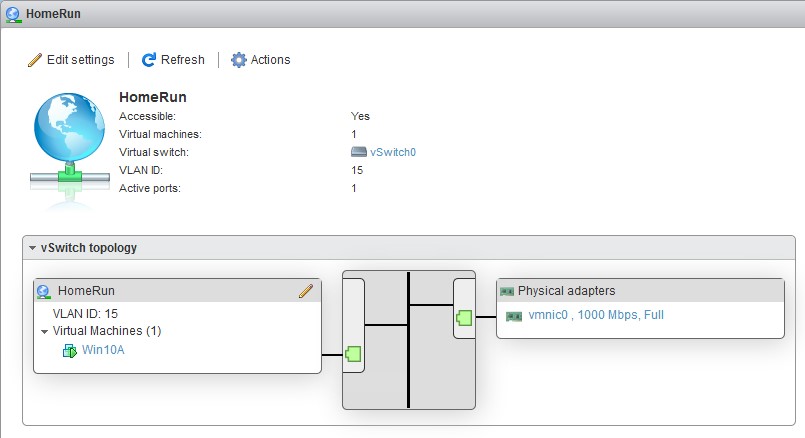This screenshot has width=805, height=438.
Task: Open the Actions menu
Action: [x=261, y=60]
